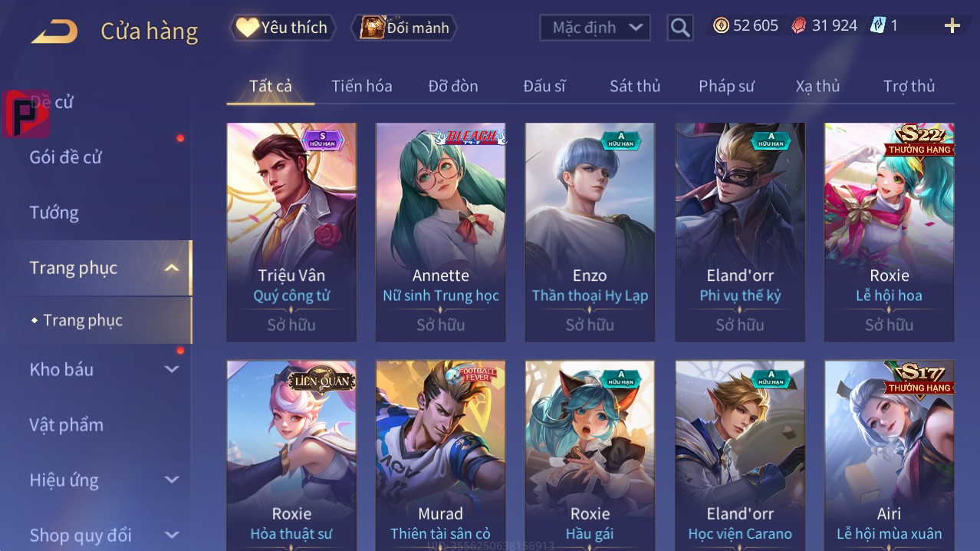The image size is (980, 551).
Task: Expand the Hiệu ứng sidebar section
Action: pyautogui.click(x=172, y=480)
